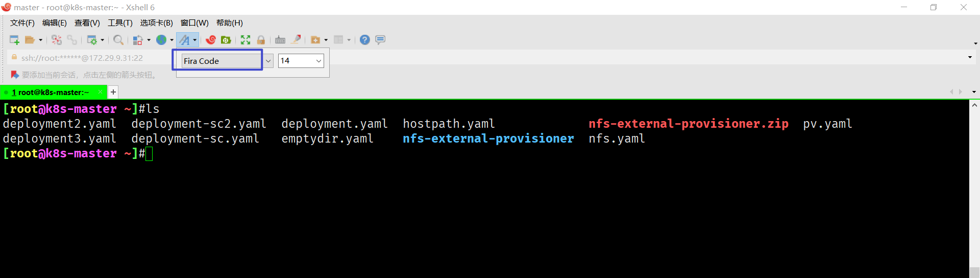The height and width of the screenshot is (278, 980).
Task: Launch Xftp from green toolbar icon
Action: 226,40
